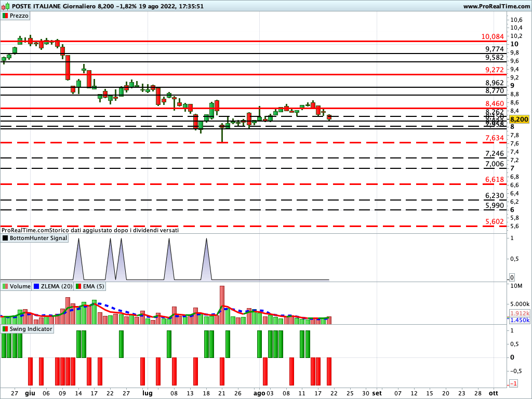The image size is (532, 399).
Task: Select the yellow 8,200 current price tag
Action: coord(519,119)
